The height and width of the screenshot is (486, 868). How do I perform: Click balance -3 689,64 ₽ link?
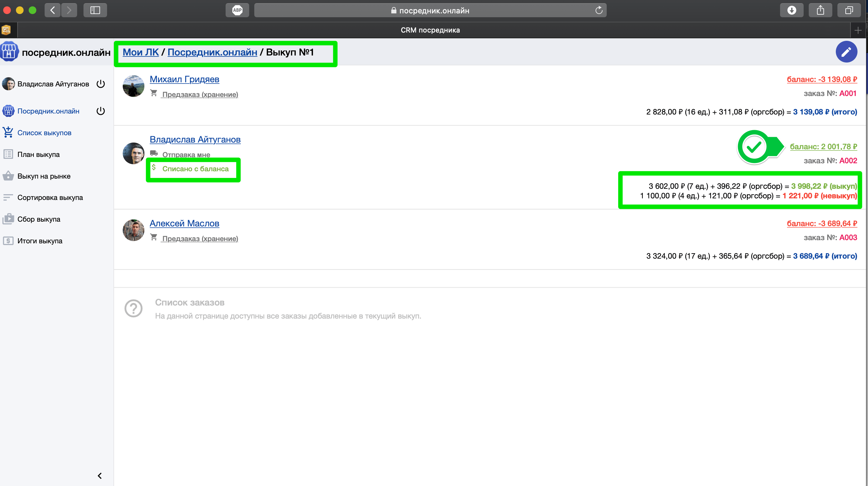[821, 223]
